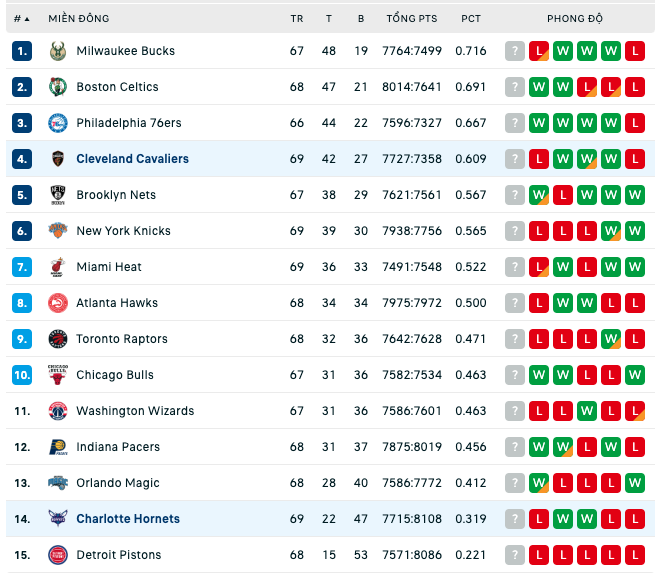Sort by TỔNG PTS column header

[412, 19]
